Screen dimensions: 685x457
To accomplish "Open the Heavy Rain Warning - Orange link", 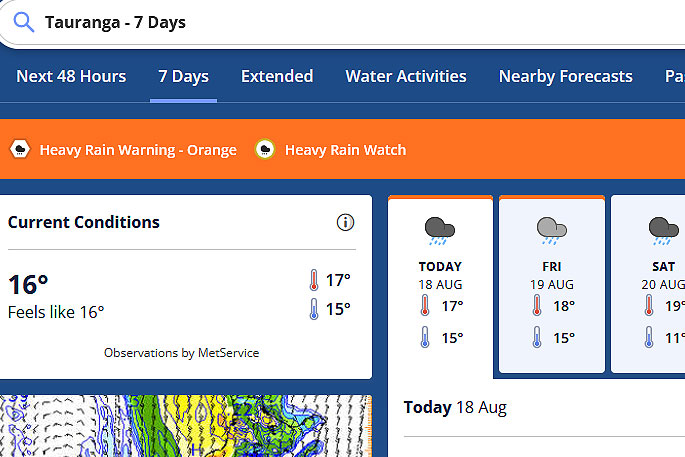I will (x=138, y=150).
